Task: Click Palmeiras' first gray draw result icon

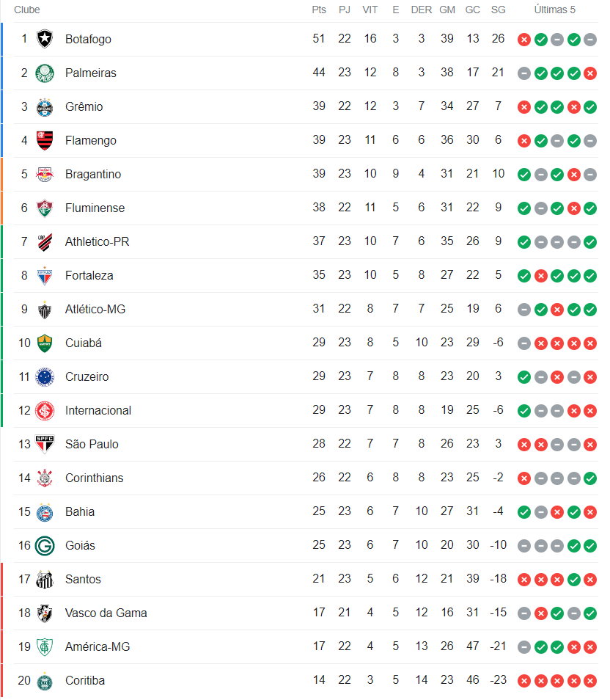Action: (523, 73)
